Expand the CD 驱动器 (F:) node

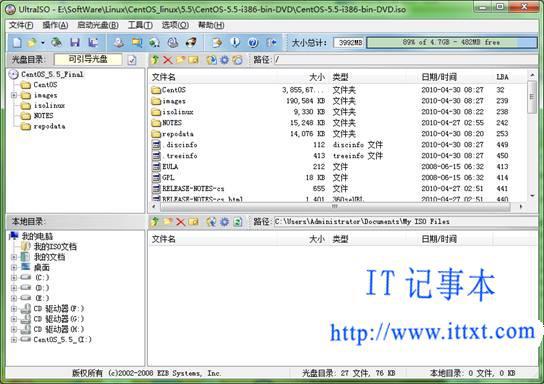pos(14,308)
